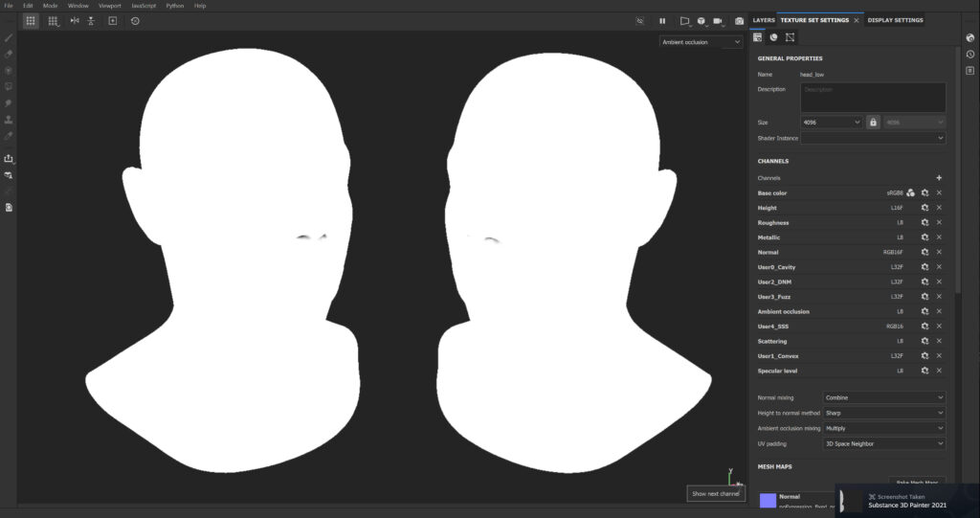Open the Size 4096 dropdown
Viewport: 980px width, 518px height.
click(832, 123)
